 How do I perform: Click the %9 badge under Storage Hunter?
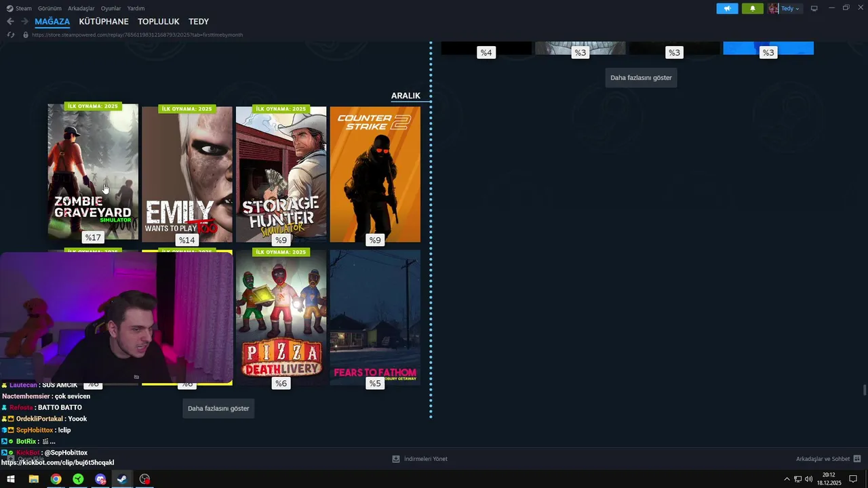[x=281, y=240]
